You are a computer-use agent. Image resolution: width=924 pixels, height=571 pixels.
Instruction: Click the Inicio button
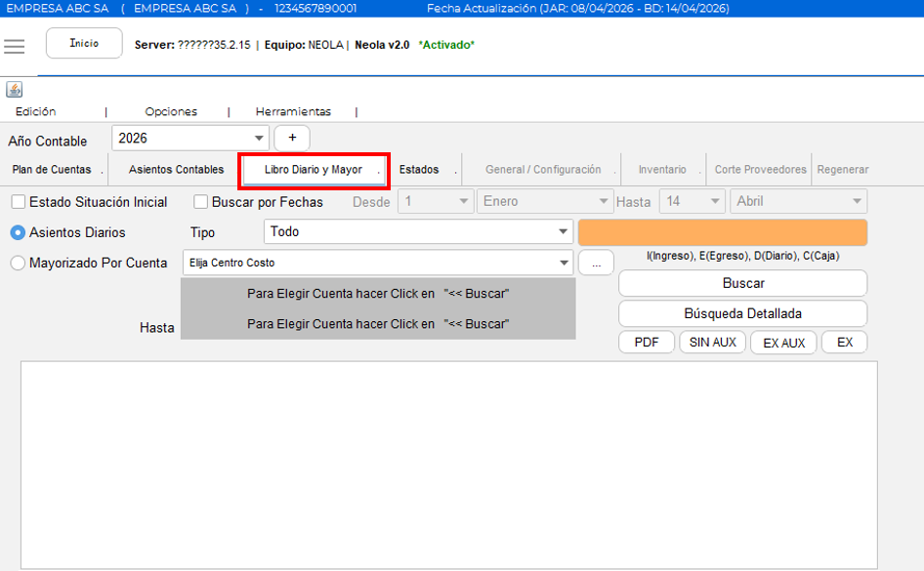click(x=84, y=43)
